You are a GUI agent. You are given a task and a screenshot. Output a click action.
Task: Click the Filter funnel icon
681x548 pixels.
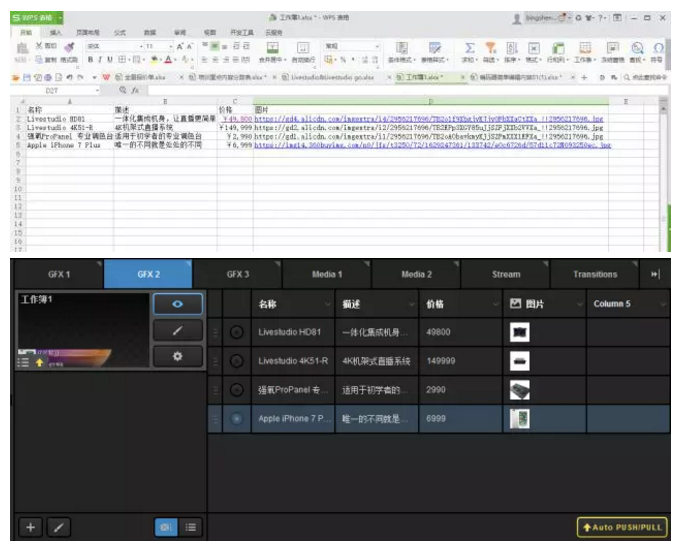491,48
